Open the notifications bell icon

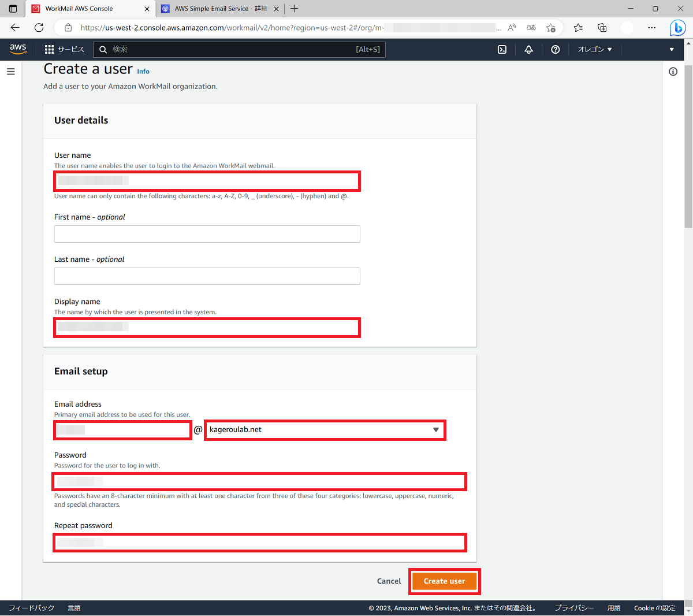point(528,49)
